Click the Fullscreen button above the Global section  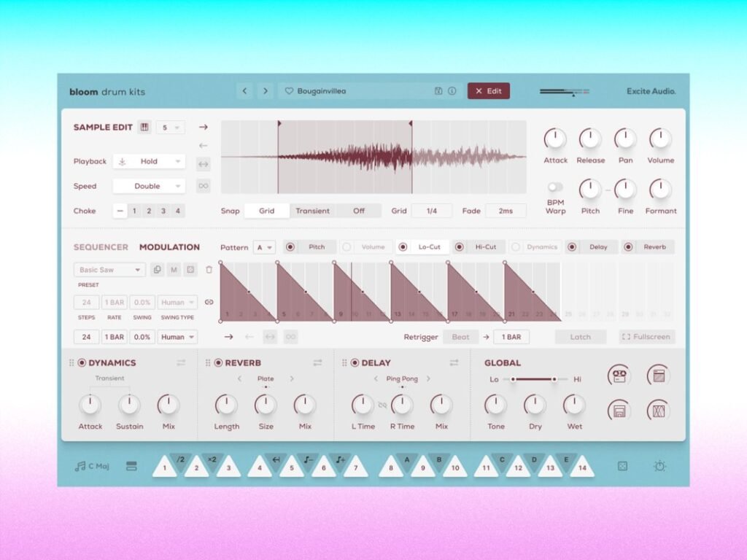coord(647,337)
